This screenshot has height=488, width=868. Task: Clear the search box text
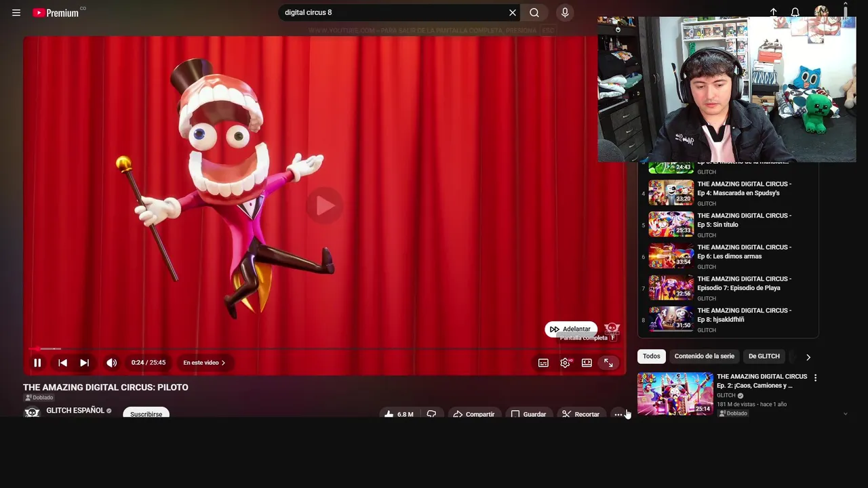click(x=513, y=12)
